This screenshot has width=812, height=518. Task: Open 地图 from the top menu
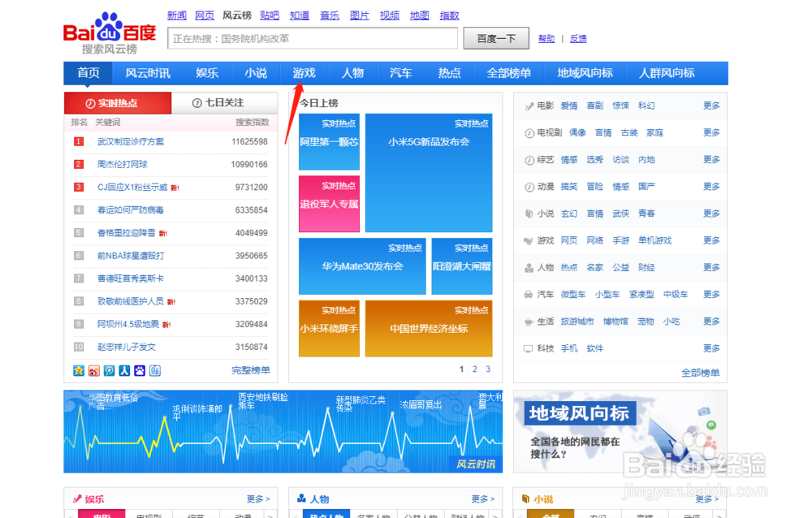419,15
